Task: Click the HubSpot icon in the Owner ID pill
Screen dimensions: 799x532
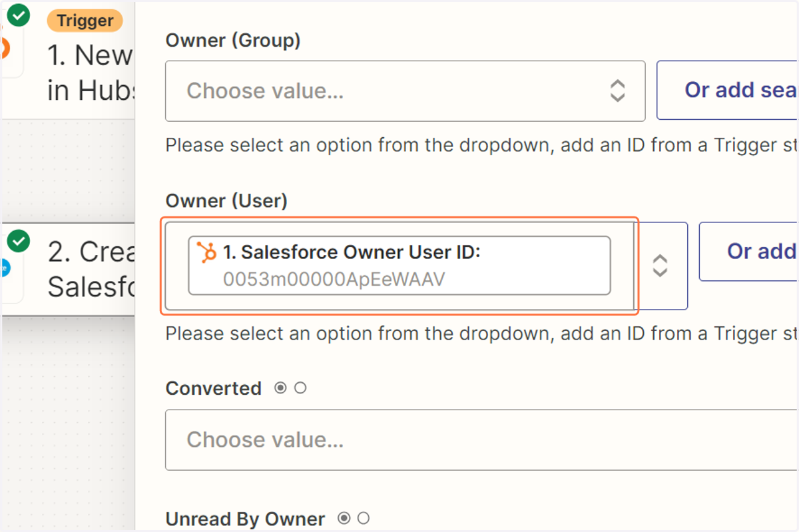Action: click(x=206, y=252)
